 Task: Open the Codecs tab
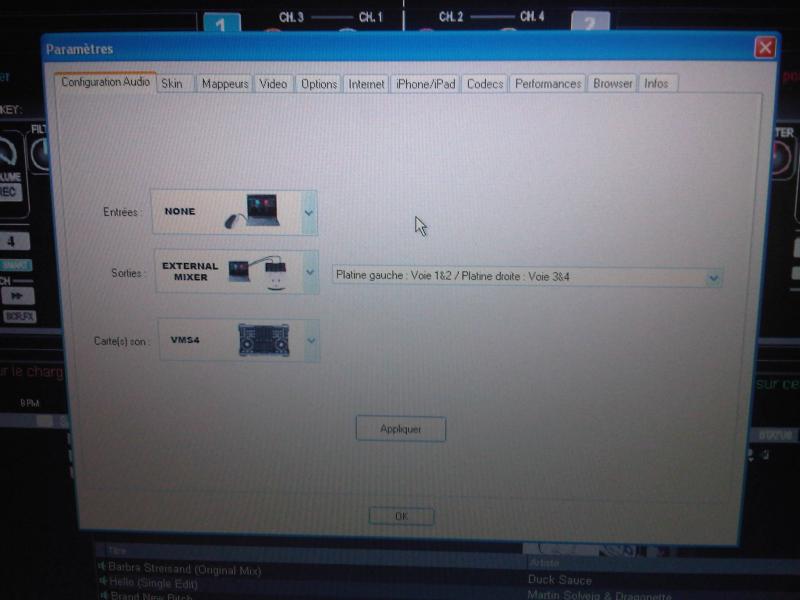pos(485,84)
